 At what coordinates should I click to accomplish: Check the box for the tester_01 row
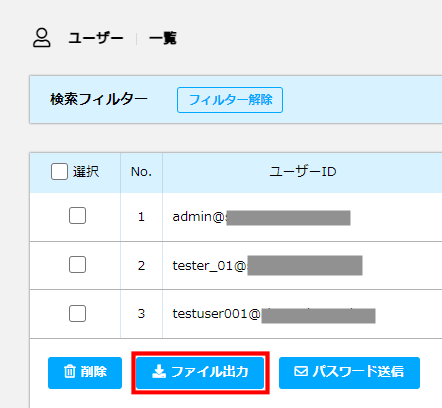pos(77,265)
